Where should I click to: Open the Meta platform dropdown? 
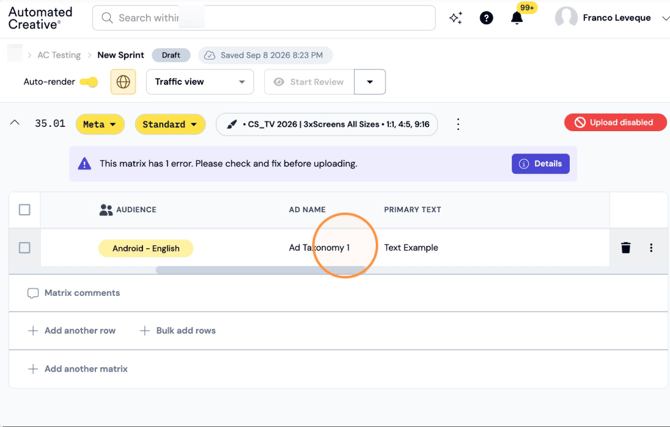(x=100, y=124)
